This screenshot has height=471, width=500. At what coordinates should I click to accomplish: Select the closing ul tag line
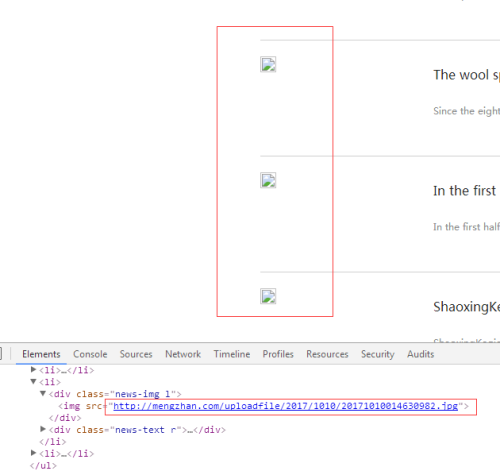pos(43,465)
